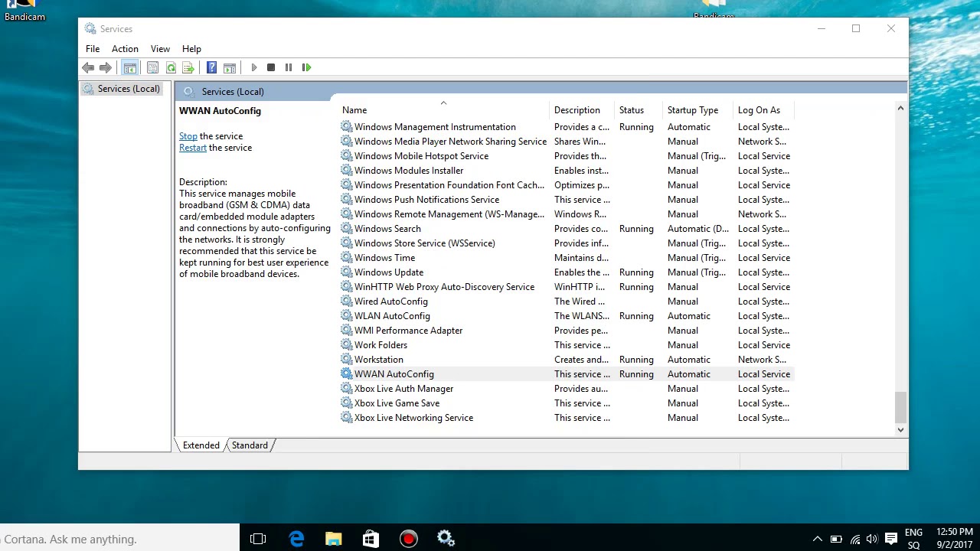Click the Forward arrow toolbar button
This screenshot has width=980, height=551.
106,67
